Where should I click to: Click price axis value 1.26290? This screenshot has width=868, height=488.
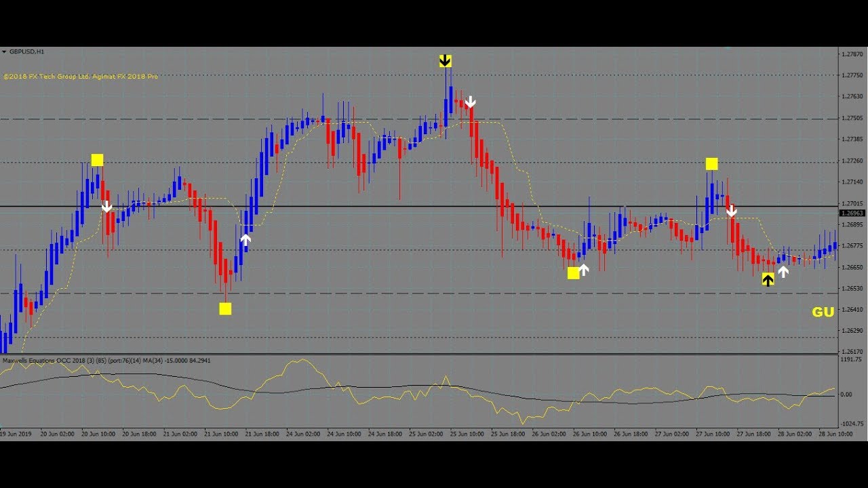851,331
